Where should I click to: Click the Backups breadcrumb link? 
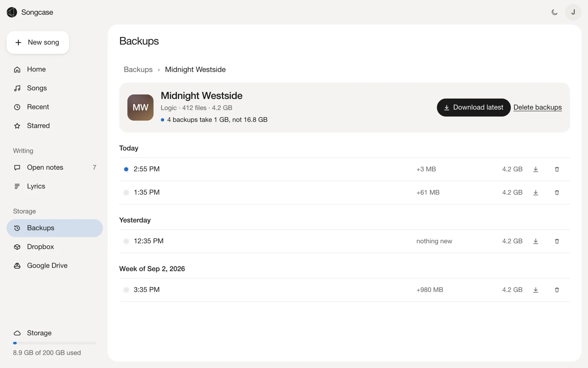point(138,70)
